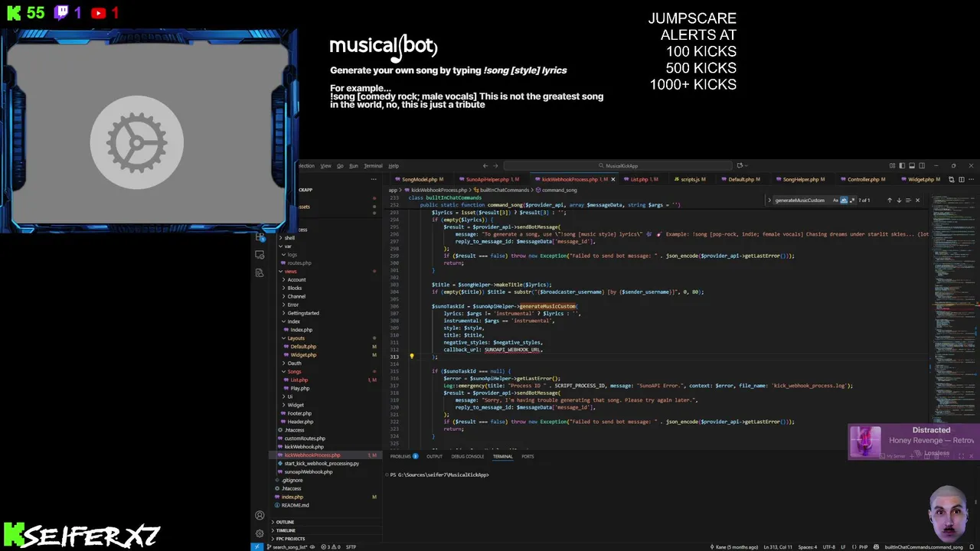Expand the Account folder
This screenshot has width=980, height=551.
[296, 279]
